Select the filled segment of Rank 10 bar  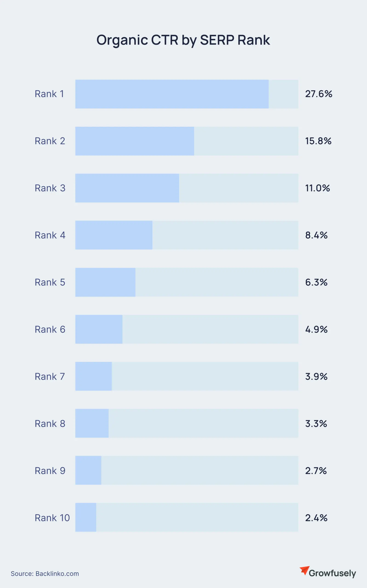(x=86, y=518)
